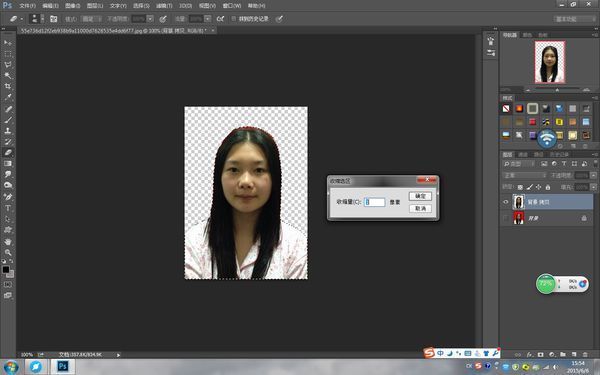Toggle lock all padlock in Layers panel
Image resolution: width=600 pixels, height=375 pixels.
click(x=548, y=187)
